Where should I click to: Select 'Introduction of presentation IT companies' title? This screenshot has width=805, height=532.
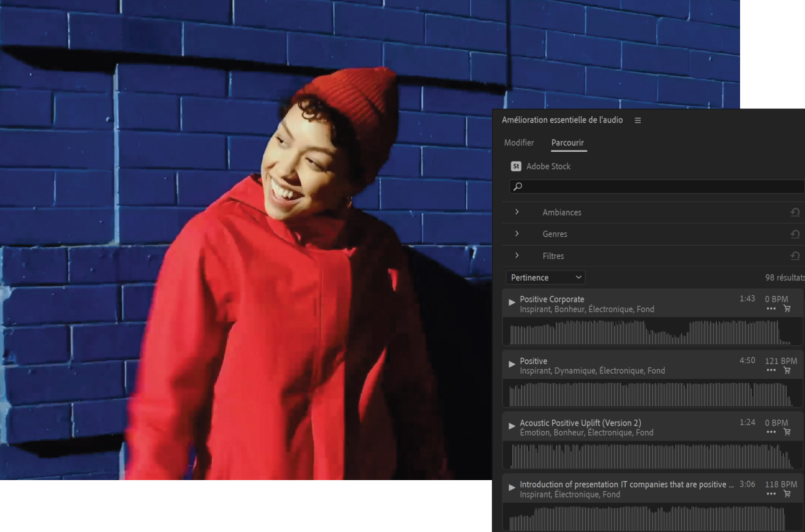(x=627, y=485)
